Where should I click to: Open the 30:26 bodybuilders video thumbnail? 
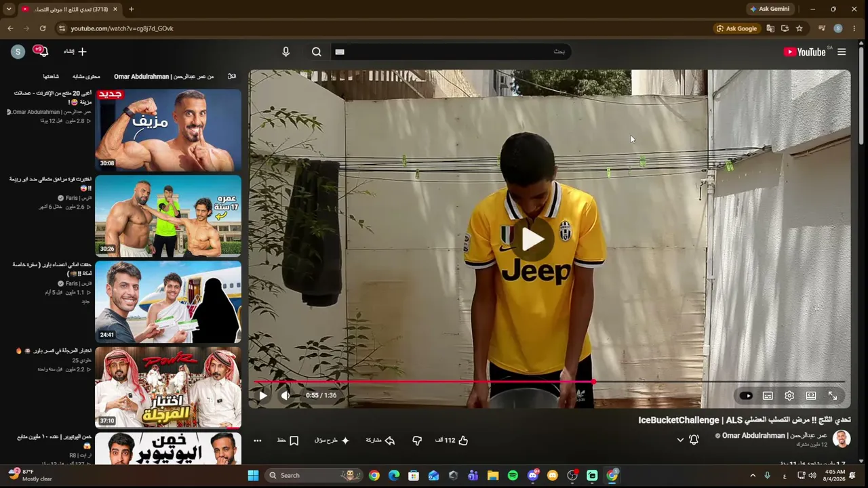(x=168, y=216)
